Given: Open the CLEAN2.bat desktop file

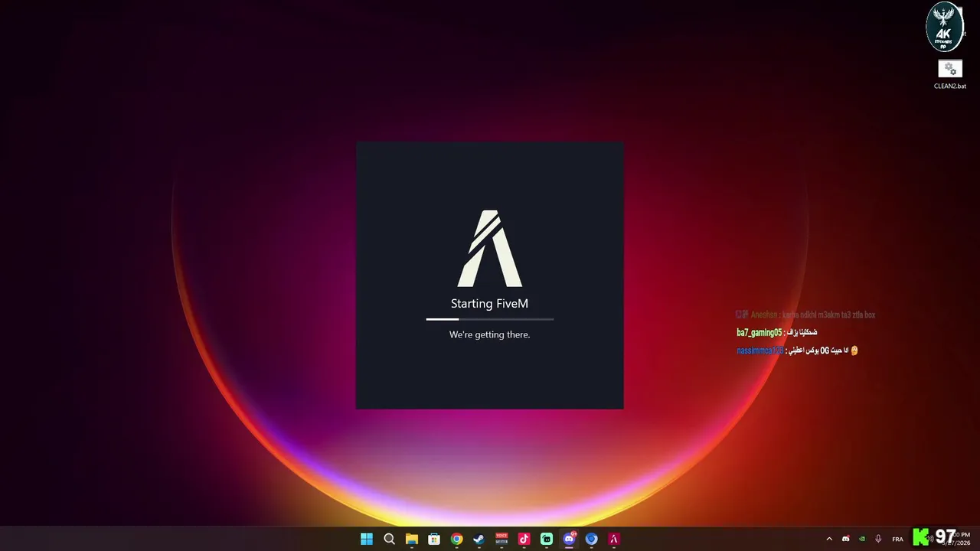Looking at the screenshot, I should [x=950, y=73].
